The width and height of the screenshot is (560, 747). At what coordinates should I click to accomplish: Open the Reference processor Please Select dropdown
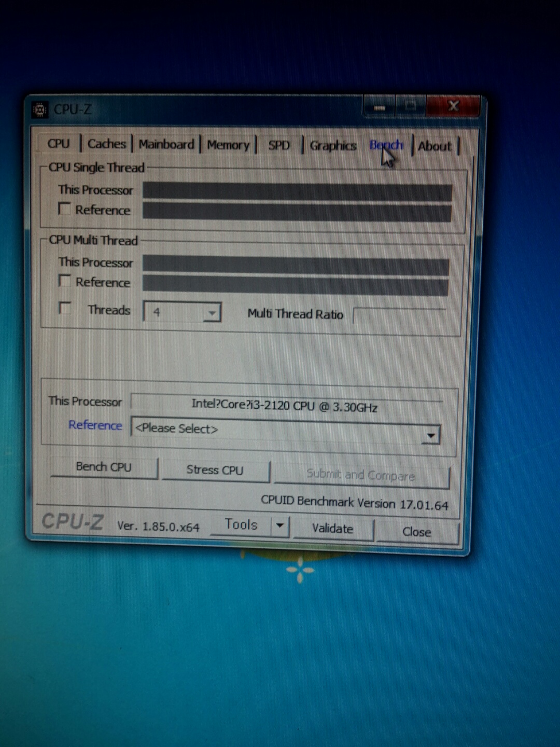[x=286, y=430]
